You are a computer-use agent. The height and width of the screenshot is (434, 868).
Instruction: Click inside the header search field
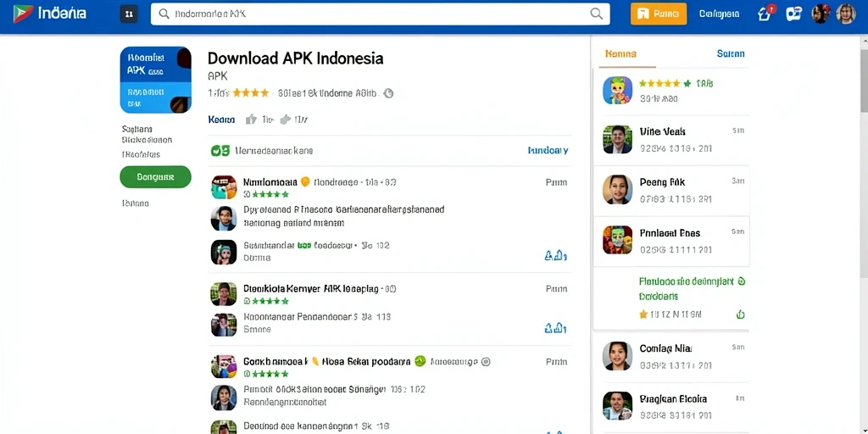(381, 14)
